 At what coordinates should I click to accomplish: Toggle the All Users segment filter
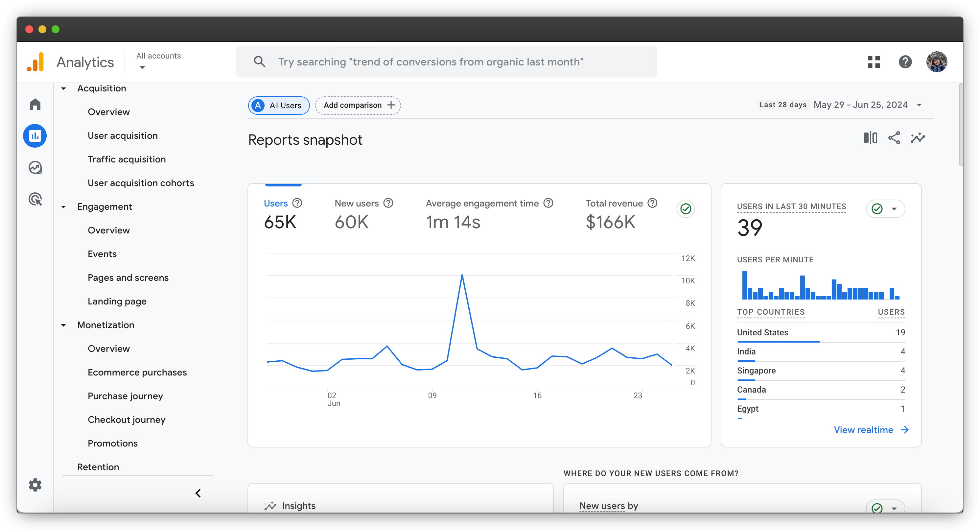pos(278,105)
